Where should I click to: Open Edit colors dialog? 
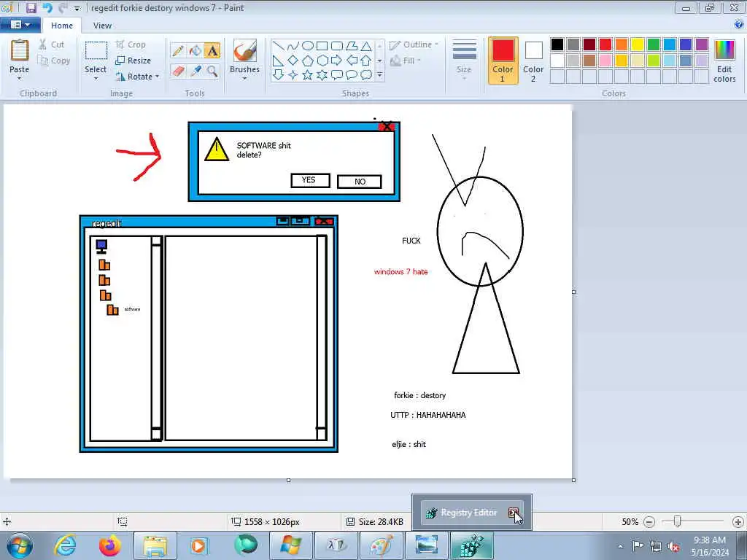724,61
